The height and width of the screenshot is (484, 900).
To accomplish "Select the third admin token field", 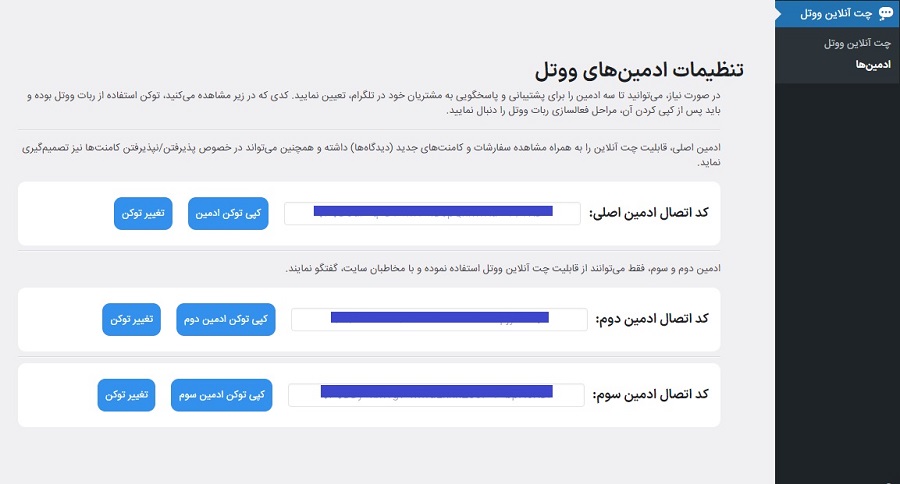I will 436,394.
